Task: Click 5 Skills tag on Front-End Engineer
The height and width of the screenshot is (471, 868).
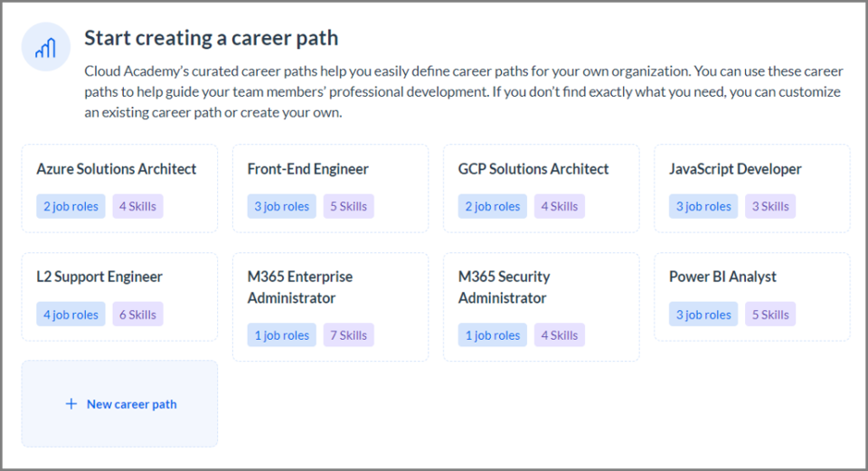Action: (349, 206)
